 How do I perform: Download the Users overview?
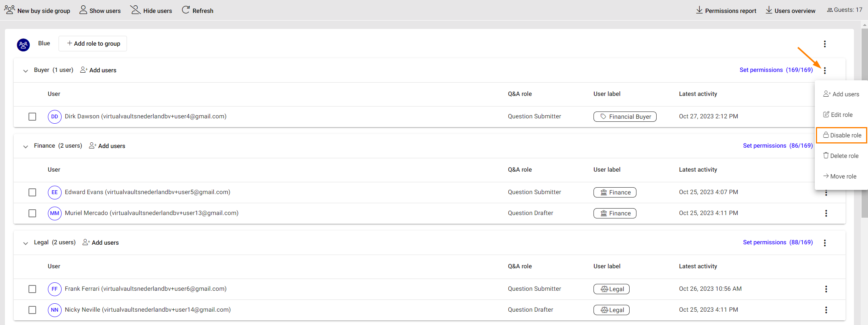pyautogui.click(x=790, y=11)
